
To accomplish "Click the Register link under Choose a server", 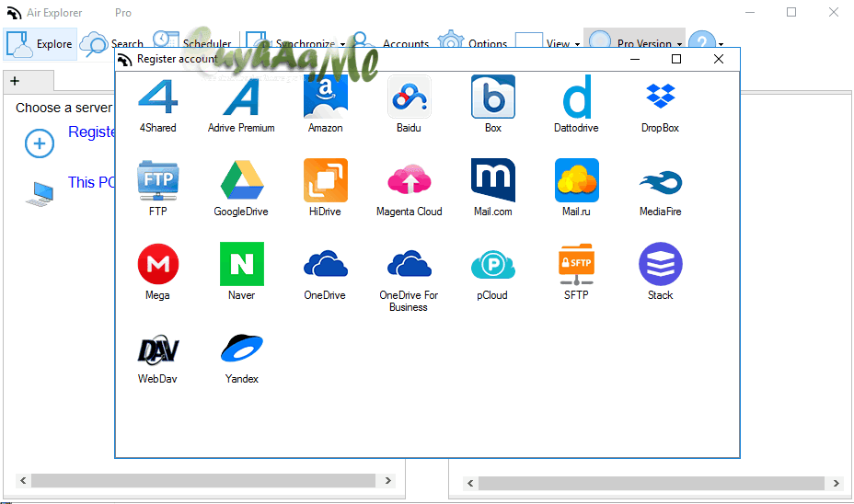I will point(91,132).
